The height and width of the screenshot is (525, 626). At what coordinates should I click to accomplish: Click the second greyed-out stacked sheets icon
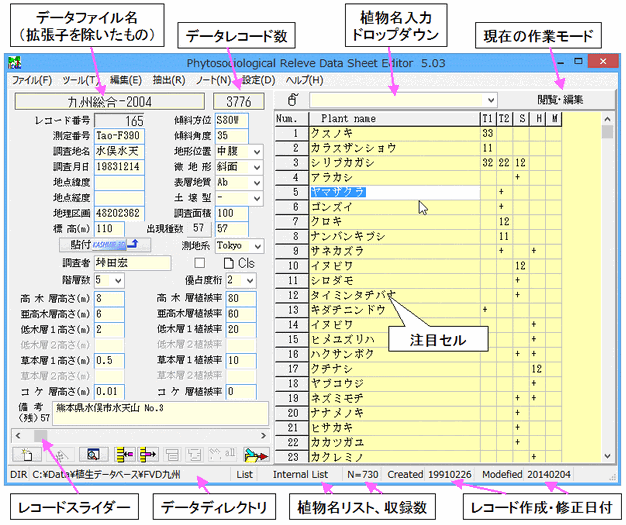[x=194, y=454]
